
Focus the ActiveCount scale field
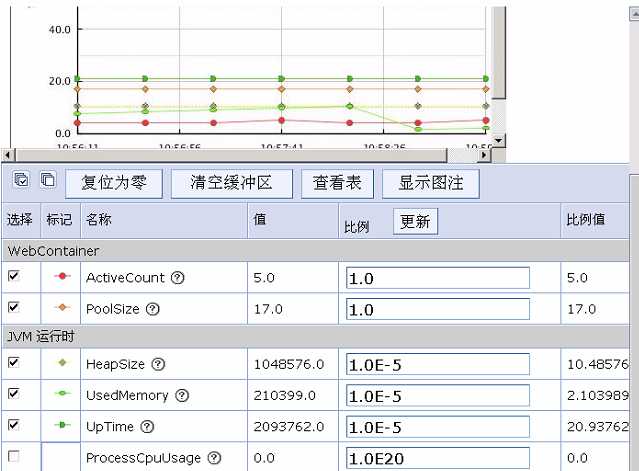coord(438,278)
